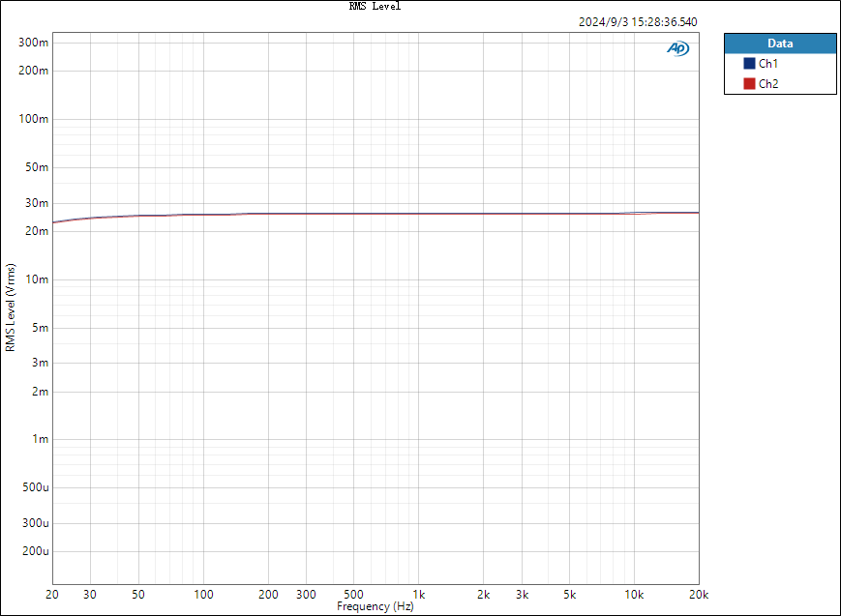Click the 5m y-axis tick label
The width and height of the screenshot is (841, 616).
(x=40, y=328)
